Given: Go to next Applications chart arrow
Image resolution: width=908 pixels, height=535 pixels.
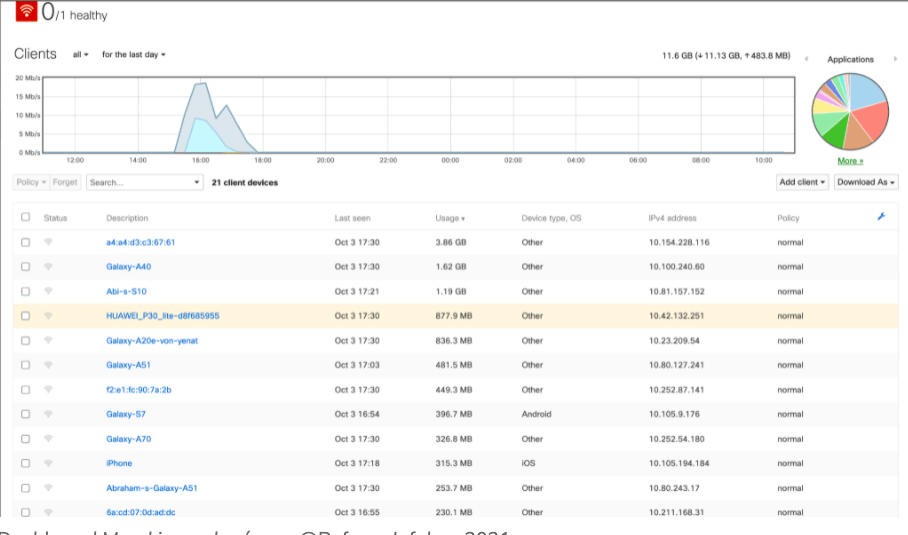Looking at the screenshot, I should pos(895,59).
